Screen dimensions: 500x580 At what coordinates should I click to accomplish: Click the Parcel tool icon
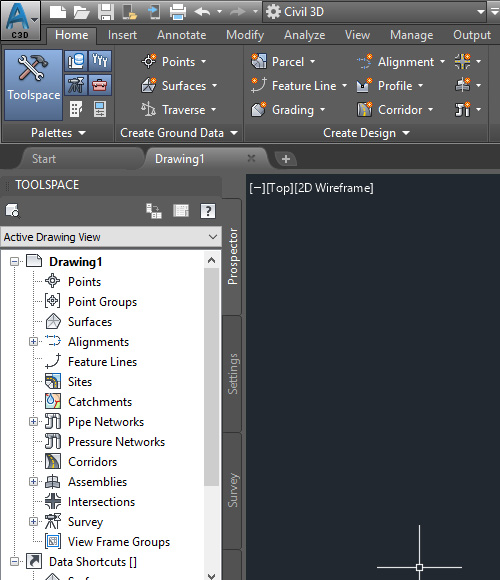259,61
